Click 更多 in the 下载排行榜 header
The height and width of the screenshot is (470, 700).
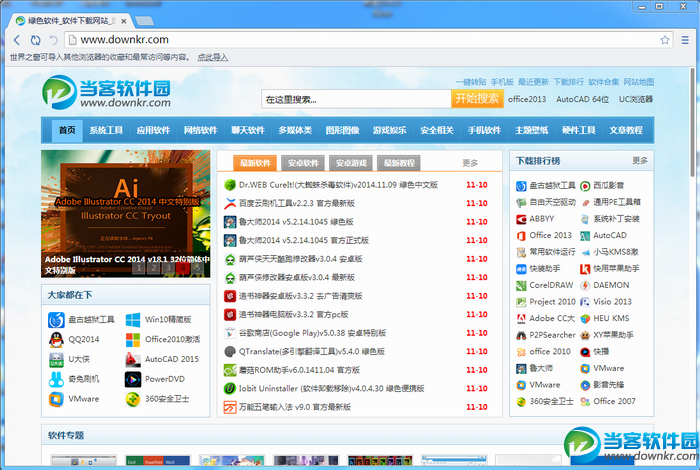(640, 161)
